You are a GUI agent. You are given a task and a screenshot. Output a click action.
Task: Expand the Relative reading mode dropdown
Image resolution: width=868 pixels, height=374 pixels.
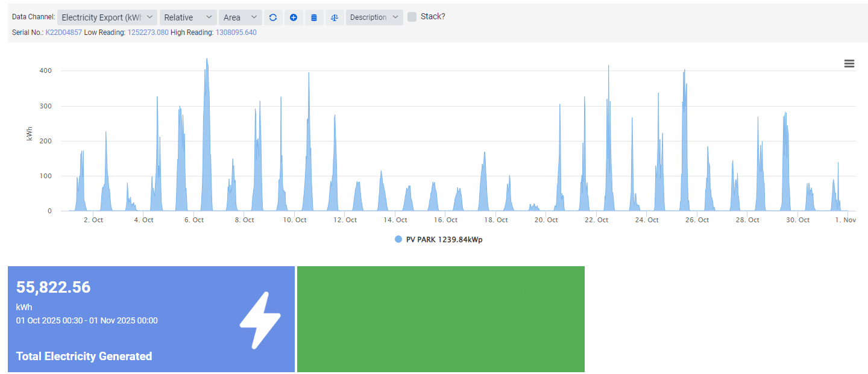pos(188,17)
